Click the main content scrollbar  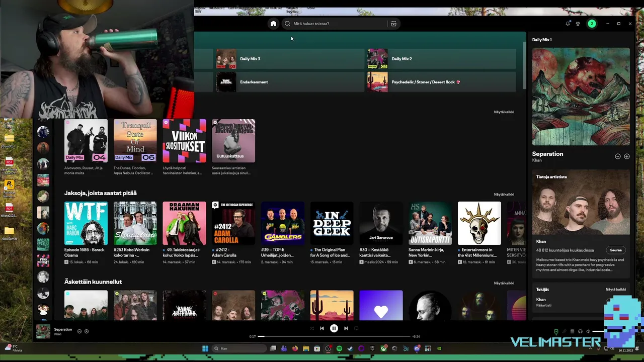click(x=525, y=64)
